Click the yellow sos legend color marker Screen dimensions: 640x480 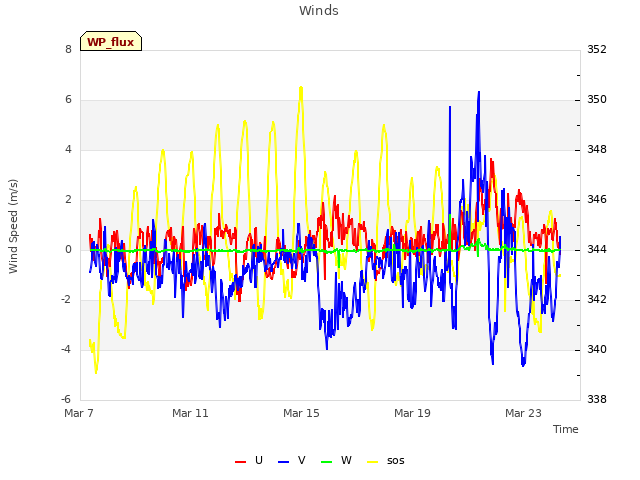point(373,462)
